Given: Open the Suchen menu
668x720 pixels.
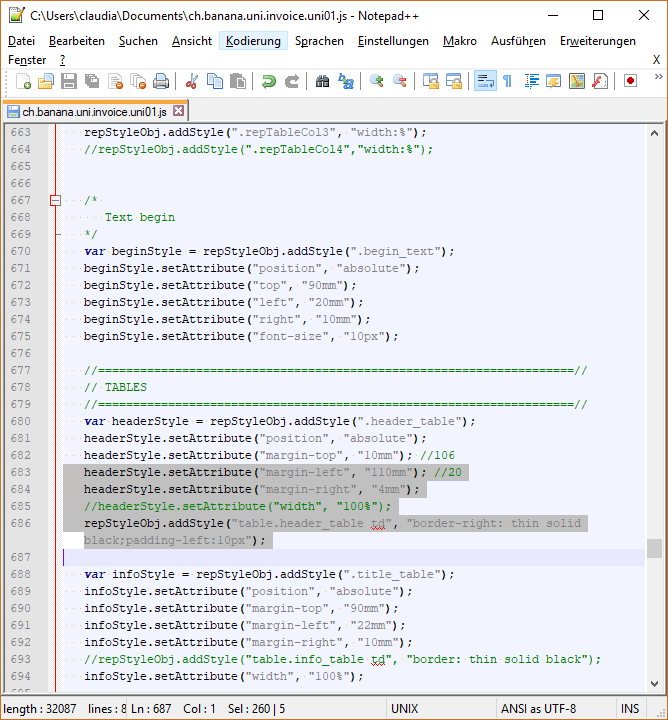Looking at the screenshot, I should click(x=138, y=41).
